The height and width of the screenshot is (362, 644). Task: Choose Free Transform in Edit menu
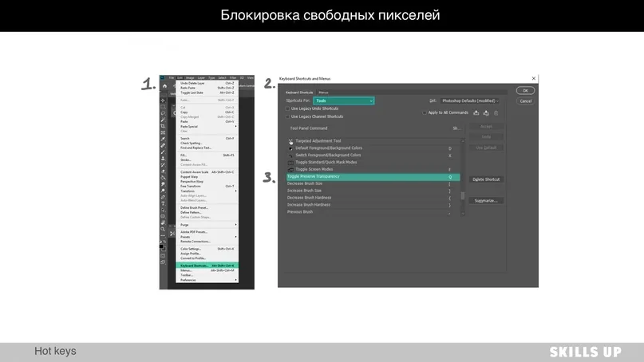(x=207, y=187)
